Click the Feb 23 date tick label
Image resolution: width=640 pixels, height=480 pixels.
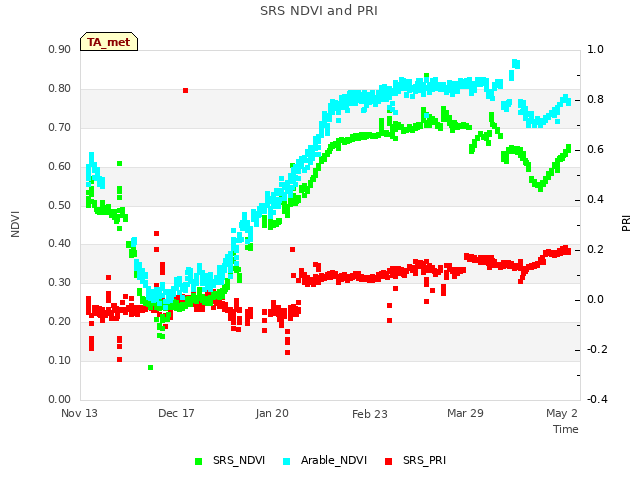pyautogui.click(x=369, y=414)
